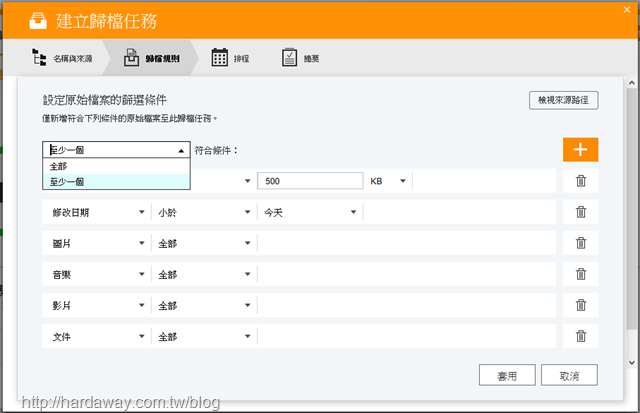Select the 歸檔規則 wizard step

click(151, 58)
